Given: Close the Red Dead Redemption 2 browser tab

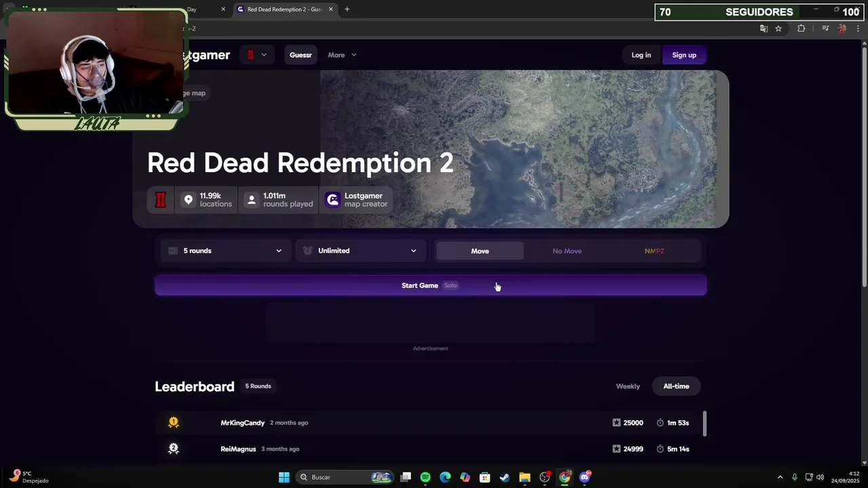Looking at the screenshot, I should point(331,9).
